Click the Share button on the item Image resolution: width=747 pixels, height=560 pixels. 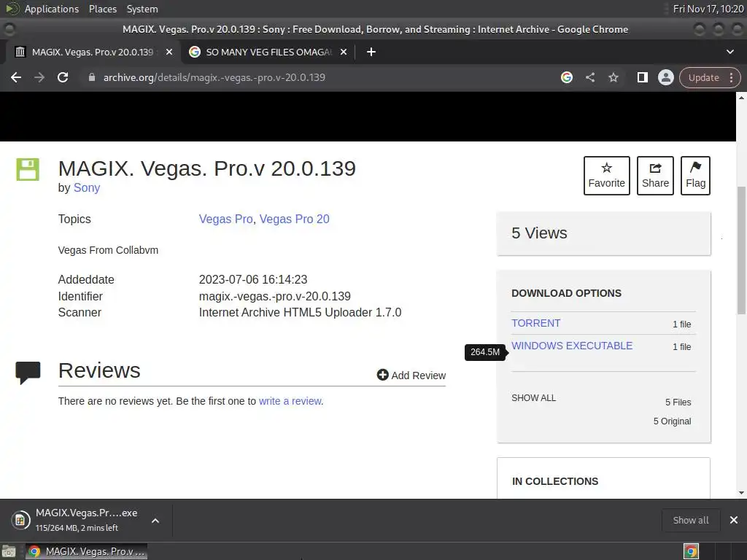click(x=655, y=176)
